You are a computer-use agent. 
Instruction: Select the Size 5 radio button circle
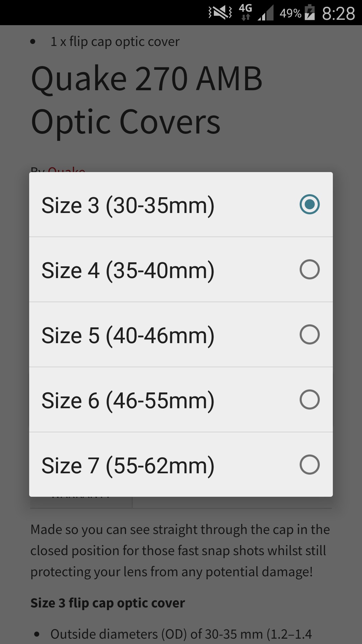coord(309,334)
